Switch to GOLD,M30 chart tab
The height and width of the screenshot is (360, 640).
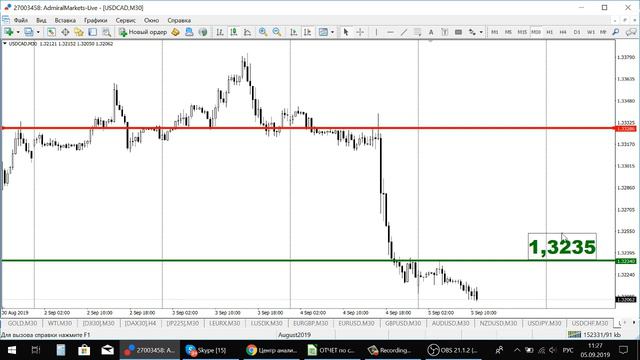point(22,323)
